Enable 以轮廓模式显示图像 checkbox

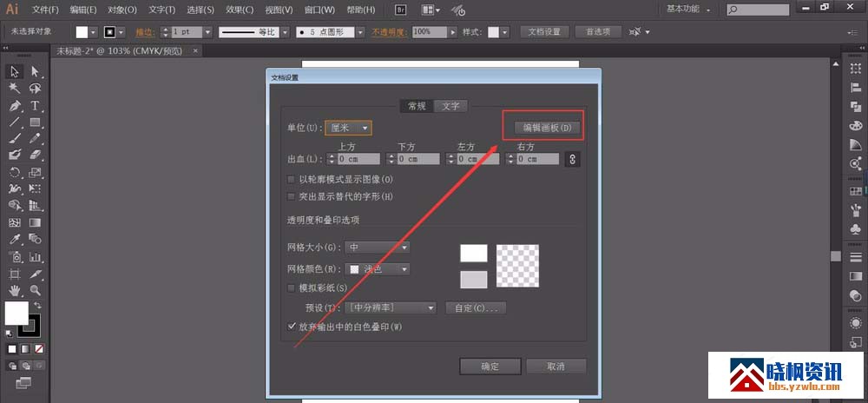coord(292,179)
